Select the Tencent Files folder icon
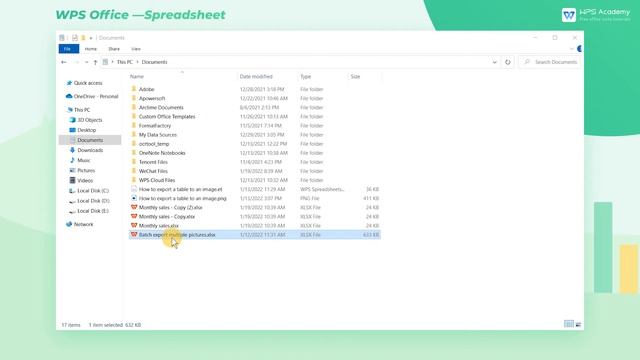Screen dimensions: 640x360 click(133, 162)
